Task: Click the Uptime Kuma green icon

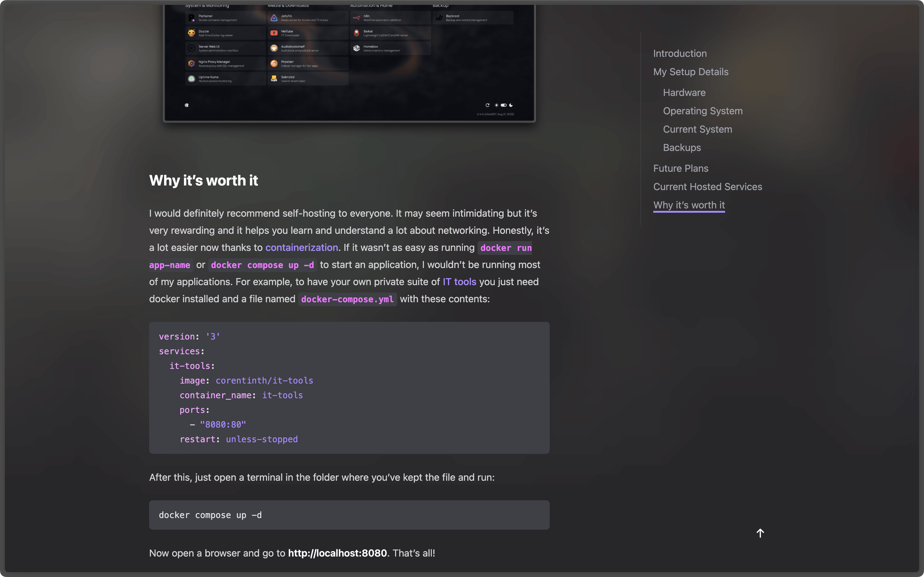Action: point(192,79)
